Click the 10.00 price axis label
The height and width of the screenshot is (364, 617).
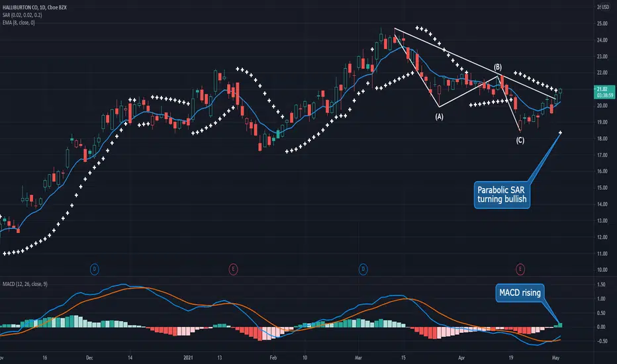[x=602, y=270]
